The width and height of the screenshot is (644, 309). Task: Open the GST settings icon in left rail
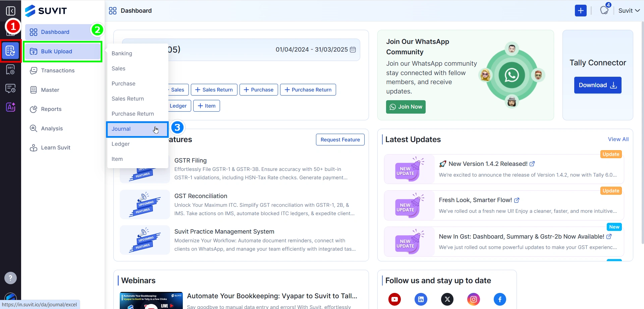point(10,70)
